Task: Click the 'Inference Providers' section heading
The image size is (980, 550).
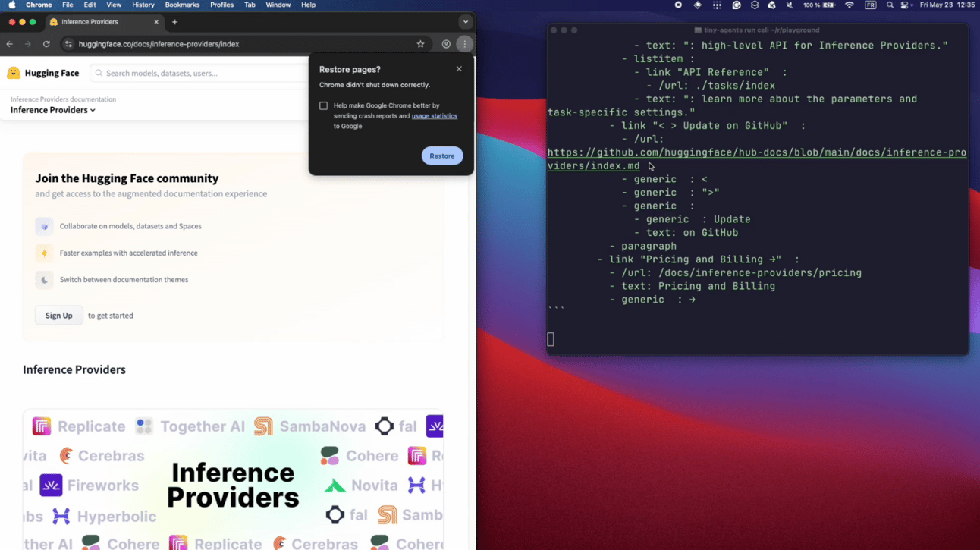Action: [x=74, y=369]
